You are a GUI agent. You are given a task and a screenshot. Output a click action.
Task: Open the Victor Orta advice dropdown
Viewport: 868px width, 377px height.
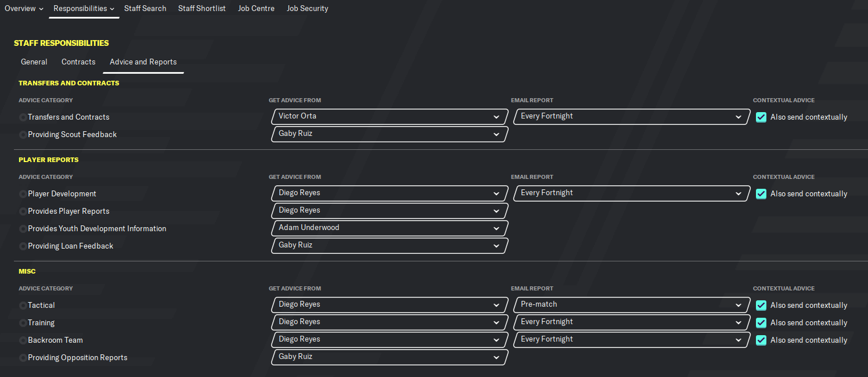pyautogui.click(x=390, y=117)
